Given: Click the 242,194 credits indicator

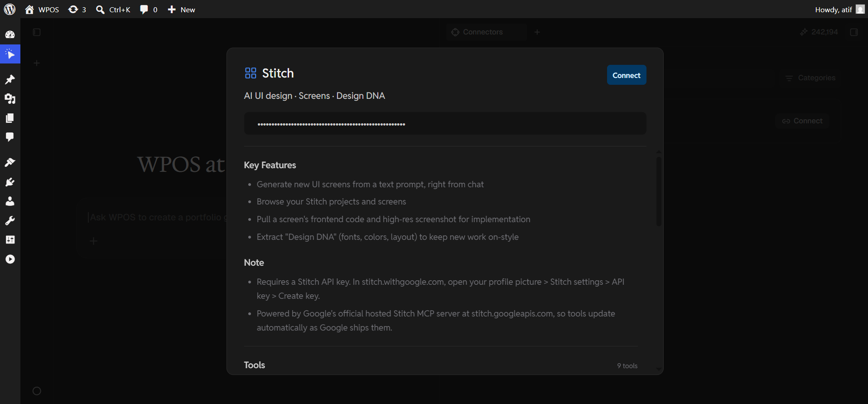Looking at the screenshot, I should 819,32.
